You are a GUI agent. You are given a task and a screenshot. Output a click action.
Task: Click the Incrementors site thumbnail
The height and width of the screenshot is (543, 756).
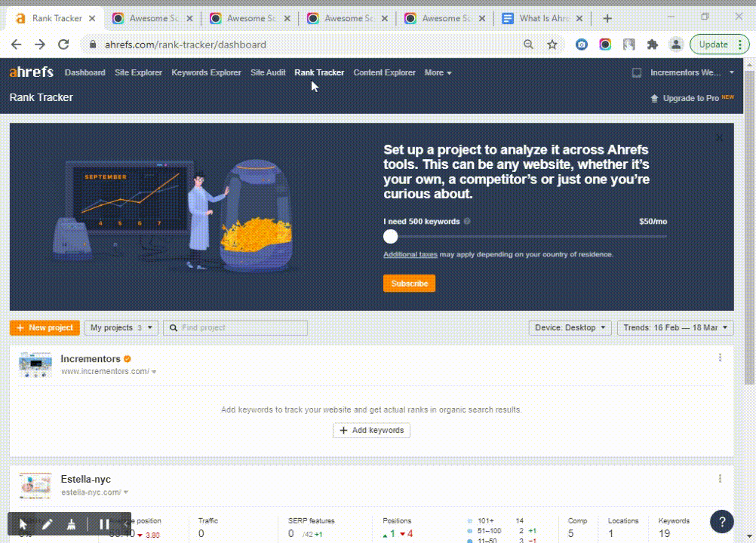coord(35,365)
